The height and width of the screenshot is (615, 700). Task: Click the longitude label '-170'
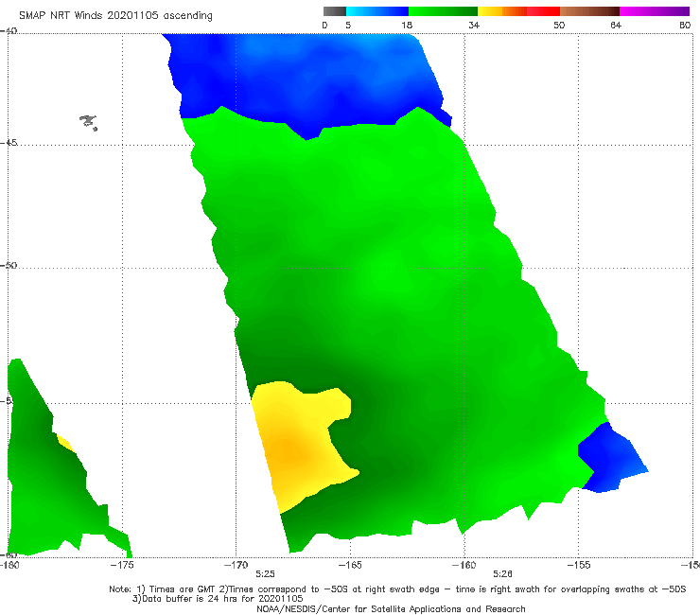236,565
